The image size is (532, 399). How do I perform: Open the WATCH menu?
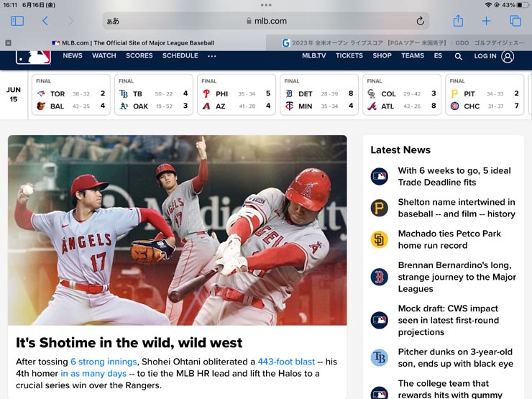(104, 55)
